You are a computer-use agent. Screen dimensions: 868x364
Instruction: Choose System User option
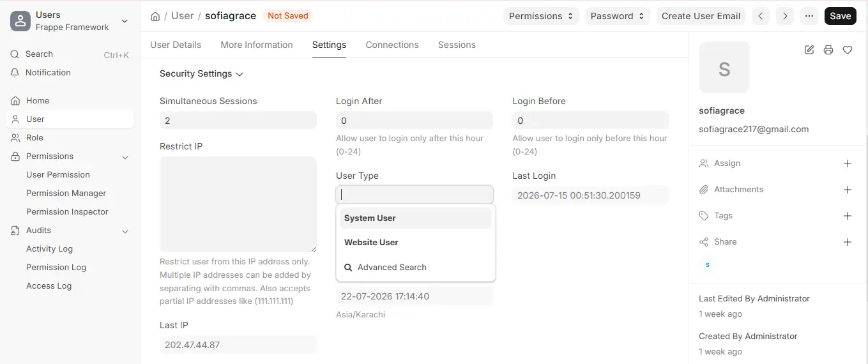[416, 218]
